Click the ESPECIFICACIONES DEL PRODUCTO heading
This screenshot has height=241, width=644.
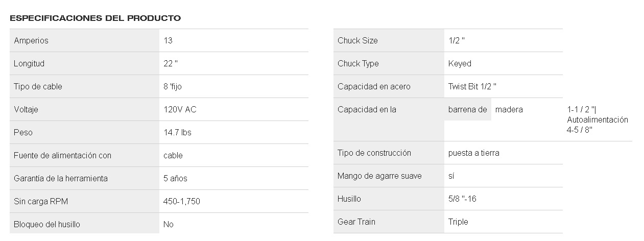point(95,18)
